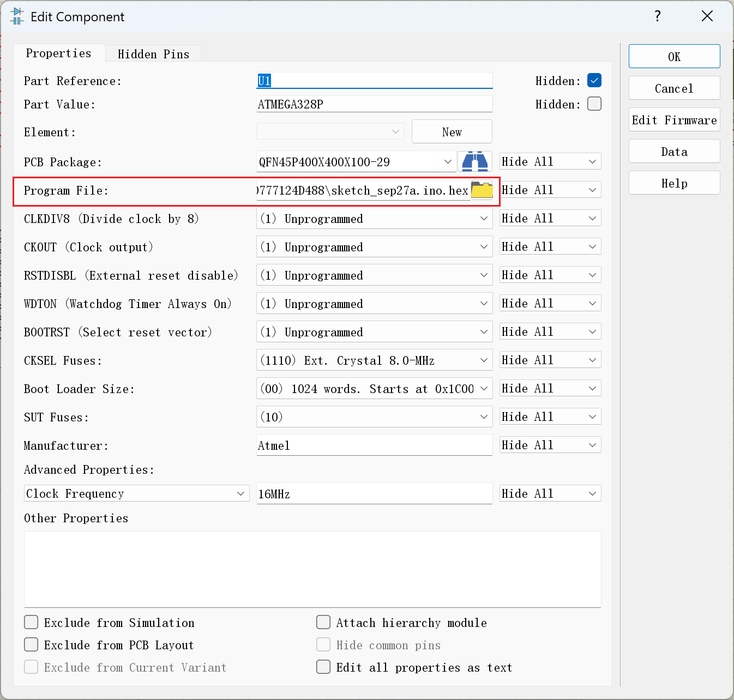Click the question mark help icon in title bar
Viewport: 734px width, 700px height.
pyautogui.click(x=658, y=16)
